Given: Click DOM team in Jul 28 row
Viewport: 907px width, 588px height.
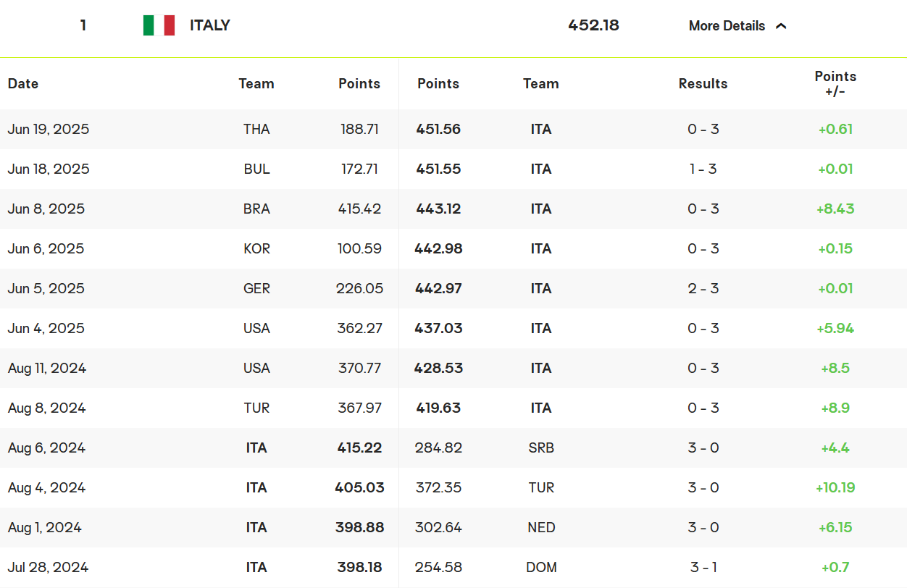Looking at the screenshot, I should pyautogui.click(x=541, y=567).
